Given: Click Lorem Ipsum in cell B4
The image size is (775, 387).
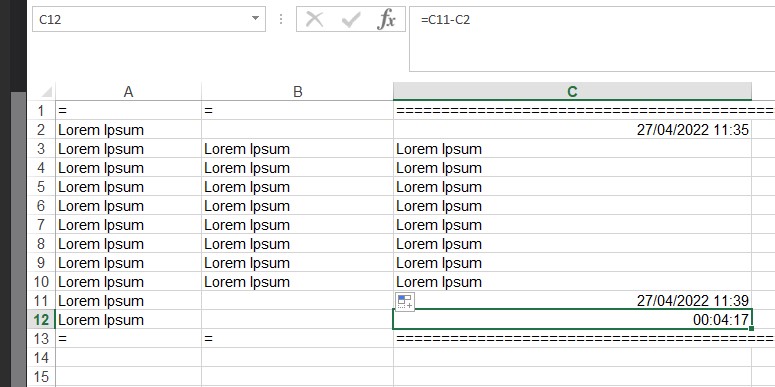Looking at the screenshot, I should coord(247,169).
